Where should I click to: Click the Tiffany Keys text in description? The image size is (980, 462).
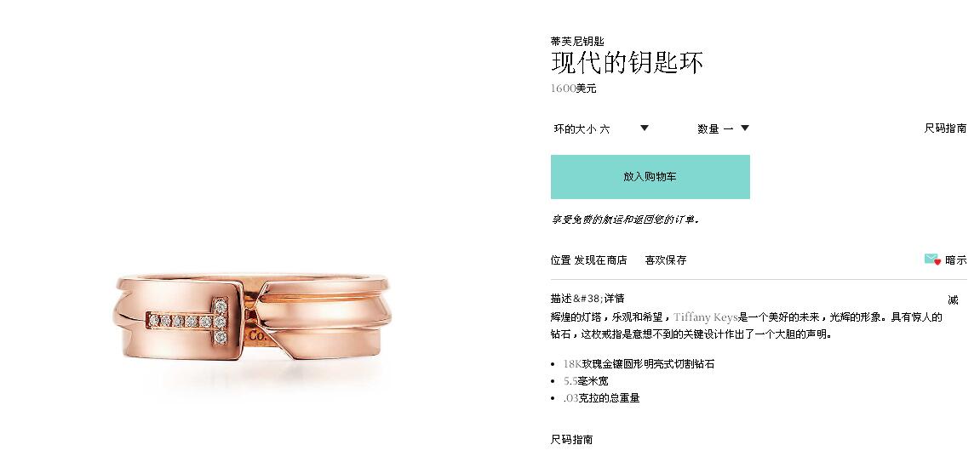(x=706, y=317)
